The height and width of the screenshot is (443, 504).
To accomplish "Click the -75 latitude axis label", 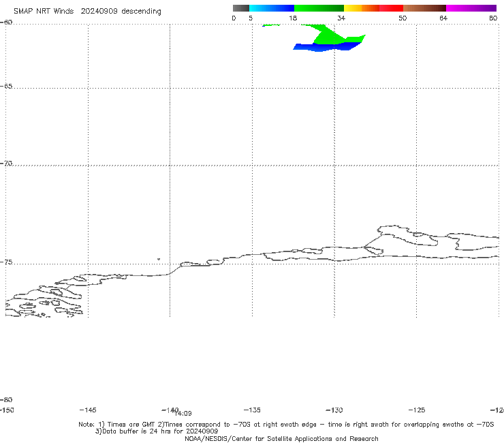I will point(6,262).
